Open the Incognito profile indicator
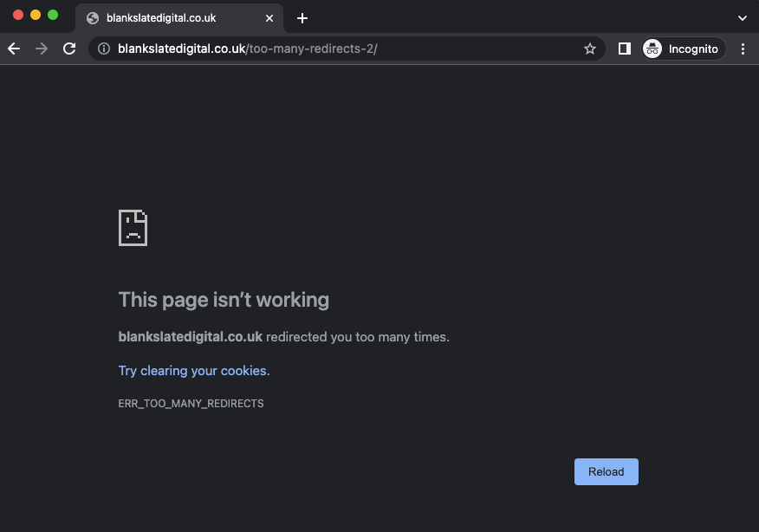The height and width of the screenshot is (532, 759). [x=684, y=49]
